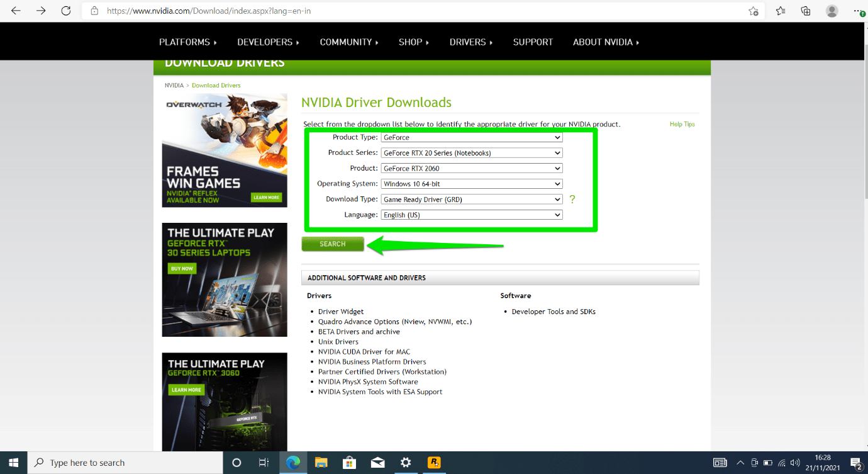Click the question mark next to Download Type
Viewport: 868px width, 474px height.
572,199
